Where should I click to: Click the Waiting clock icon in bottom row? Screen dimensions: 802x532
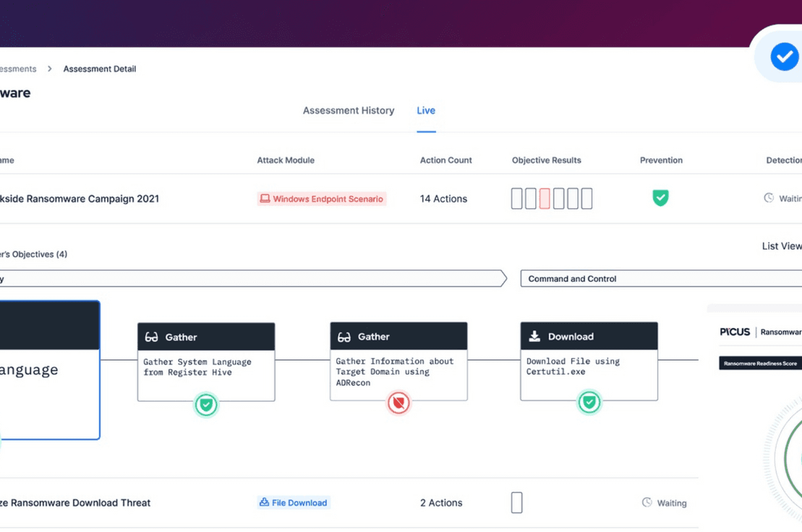[647, 502]
